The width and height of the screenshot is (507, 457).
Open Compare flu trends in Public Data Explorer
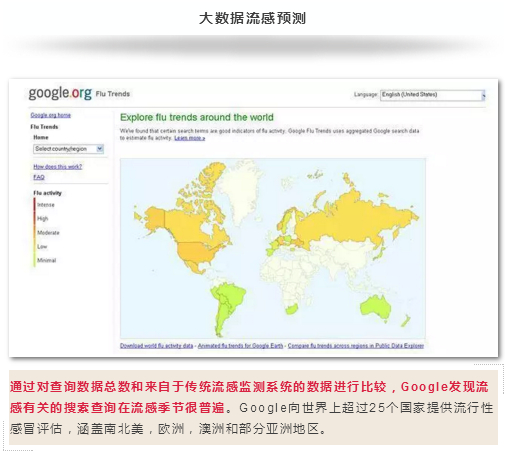click(356, 346)
